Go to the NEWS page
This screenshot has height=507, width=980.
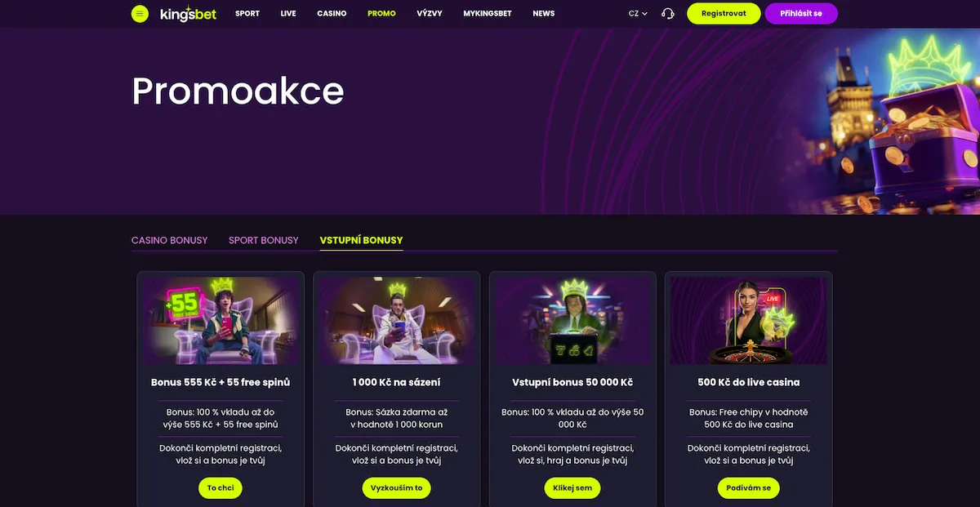(x=543, y=14)
